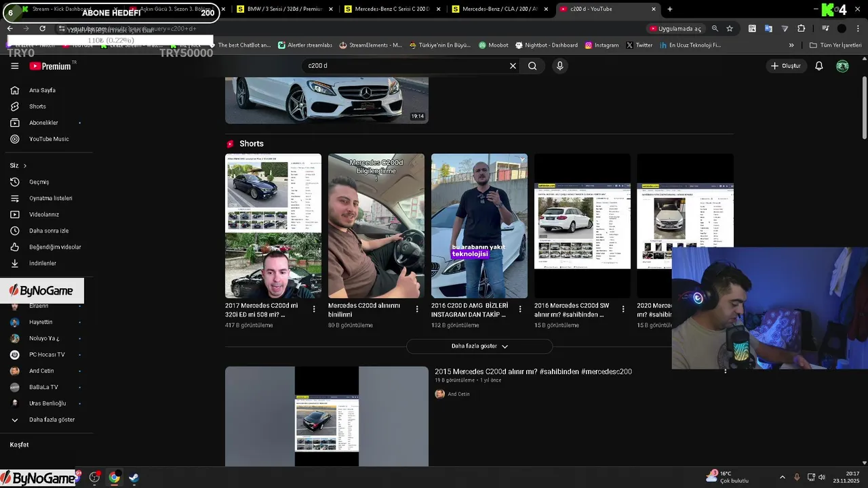Open the And Cetin channel under the 2015 video

(458, 394)
